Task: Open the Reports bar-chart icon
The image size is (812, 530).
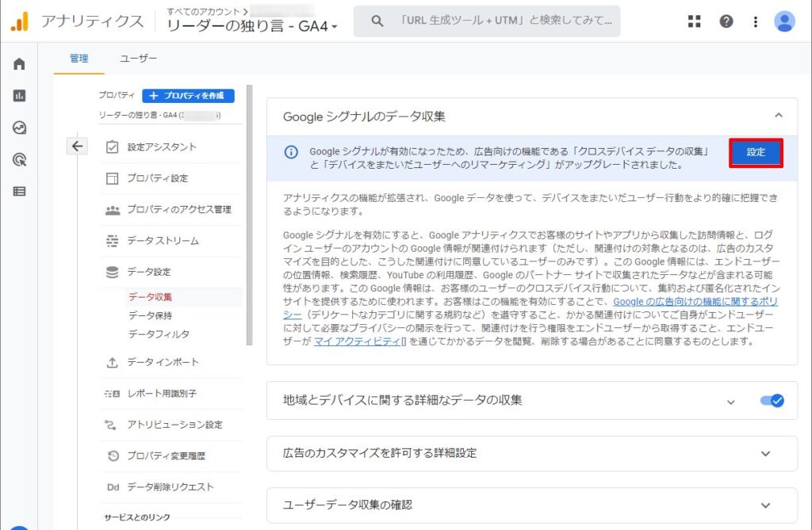Action: [19, 96]
